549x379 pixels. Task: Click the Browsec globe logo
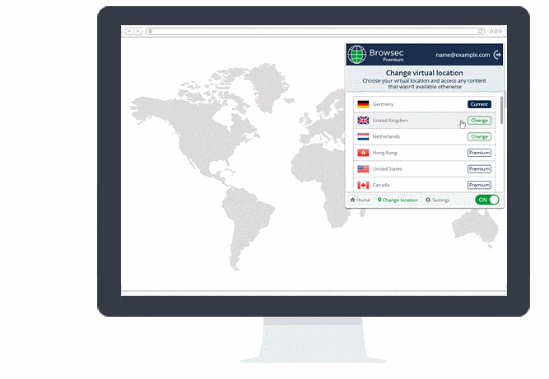[356, 55]
